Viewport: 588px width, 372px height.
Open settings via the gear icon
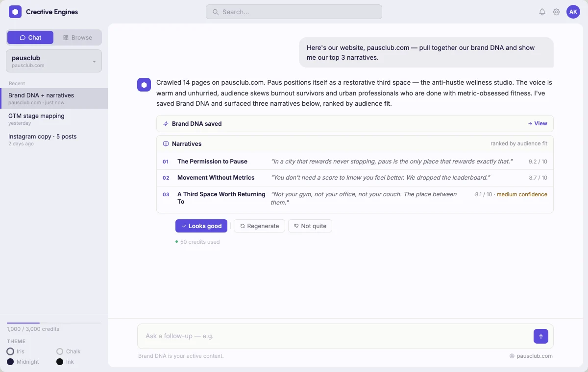(556, 12)
